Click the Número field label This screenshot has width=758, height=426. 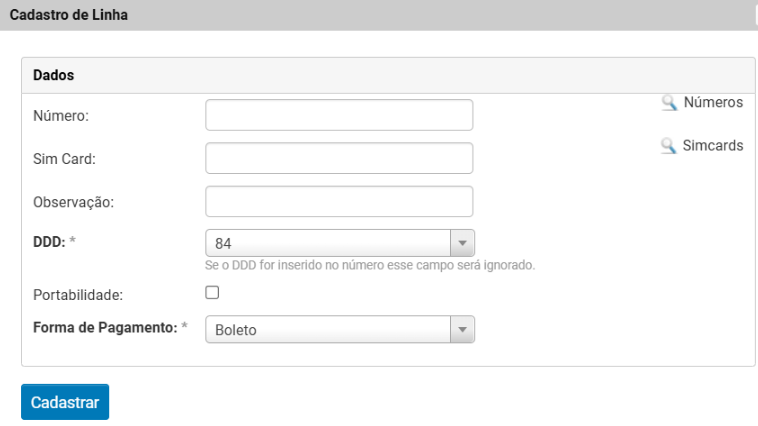61,116
